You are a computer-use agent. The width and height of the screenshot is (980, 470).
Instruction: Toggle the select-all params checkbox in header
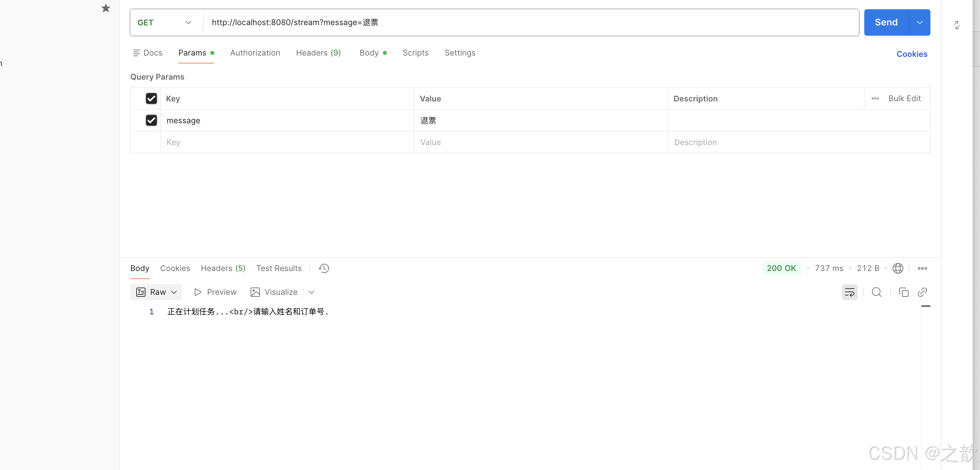pos(151,98)
